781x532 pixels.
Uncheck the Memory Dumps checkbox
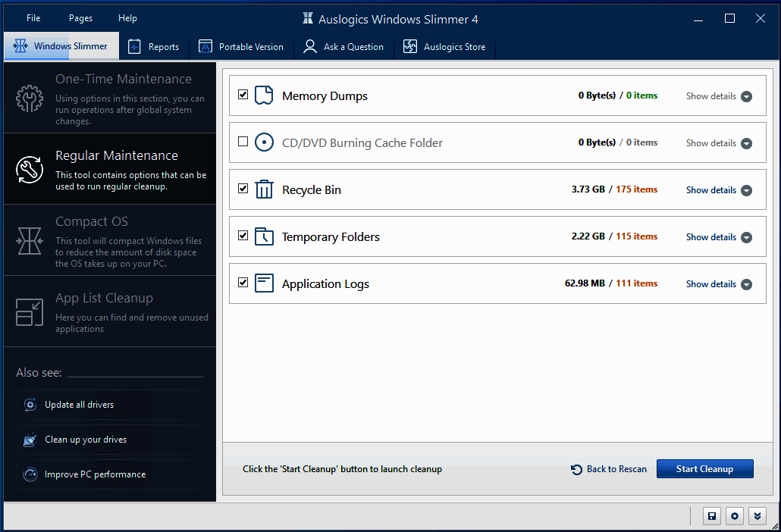(243, 95)
